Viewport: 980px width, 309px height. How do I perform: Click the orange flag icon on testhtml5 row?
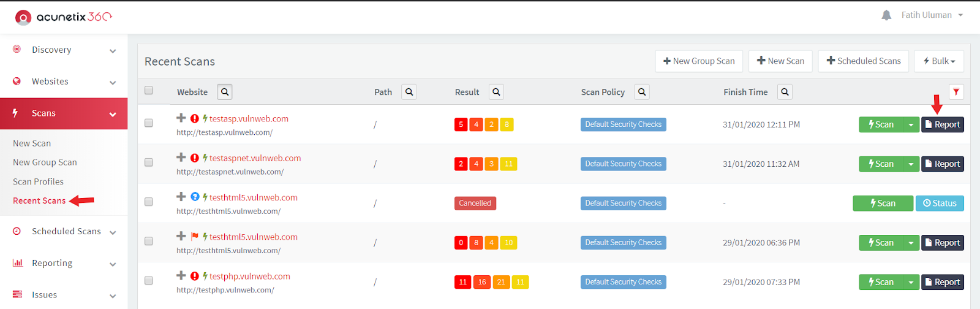195,237
